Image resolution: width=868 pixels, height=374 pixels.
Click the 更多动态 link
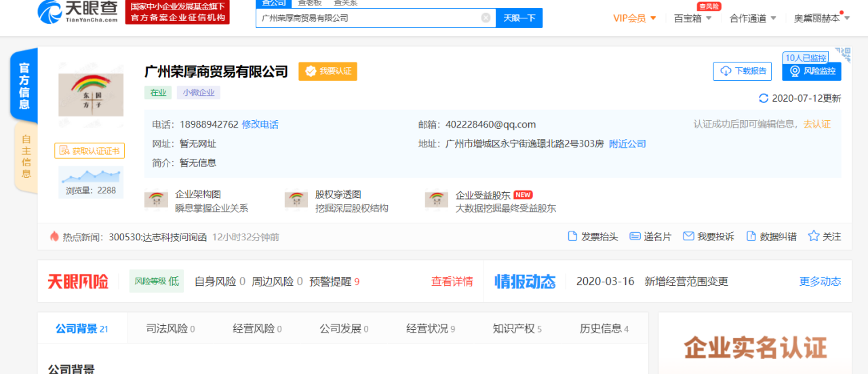point(820,281)
